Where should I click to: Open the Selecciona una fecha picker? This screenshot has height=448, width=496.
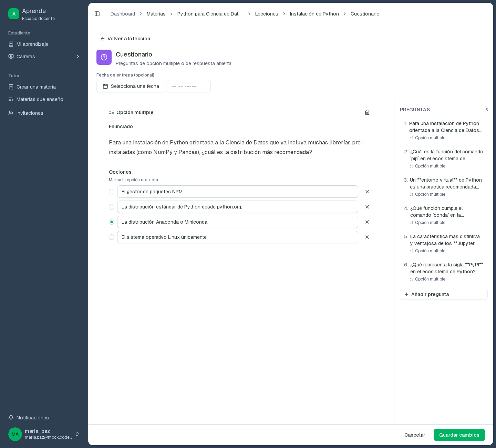[131, 86]
